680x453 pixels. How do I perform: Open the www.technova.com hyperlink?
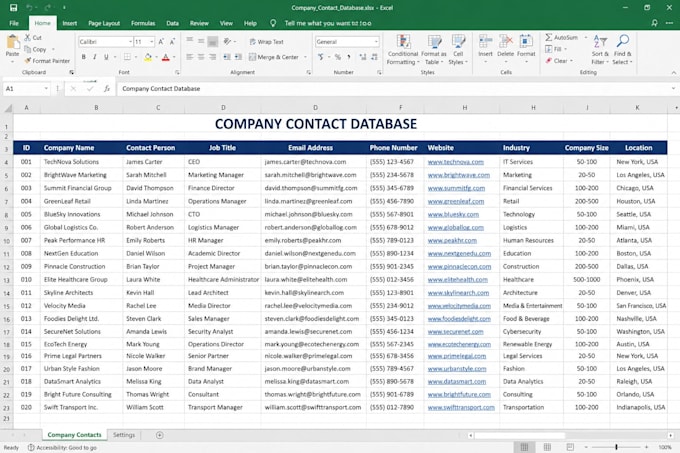tap(455, 162)
